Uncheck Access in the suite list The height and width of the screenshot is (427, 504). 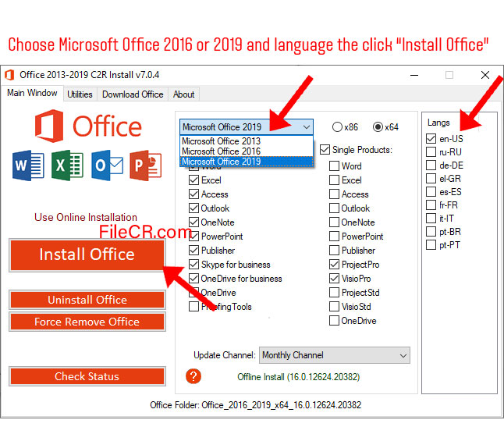[193, 194]
